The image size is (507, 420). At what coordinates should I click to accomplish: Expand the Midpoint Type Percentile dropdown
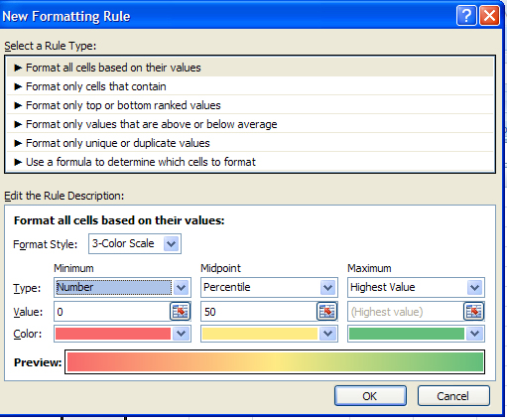pyautogui.click(x=327, y=287)
